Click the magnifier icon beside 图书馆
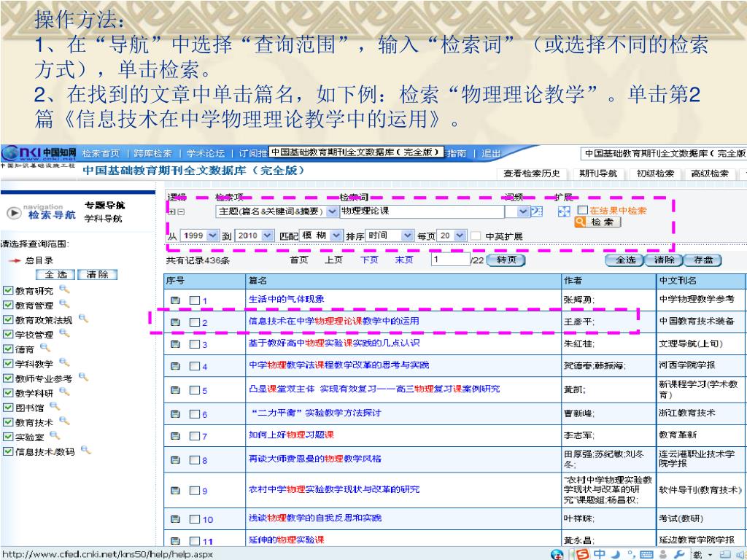747x560 pixels. point(54,406)
